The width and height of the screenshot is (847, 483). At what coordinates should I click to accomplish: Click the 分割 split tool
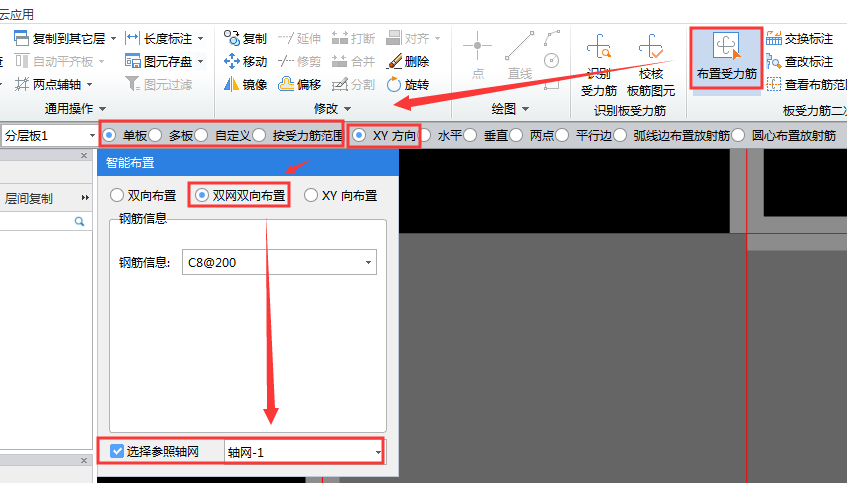pos(353,84)
